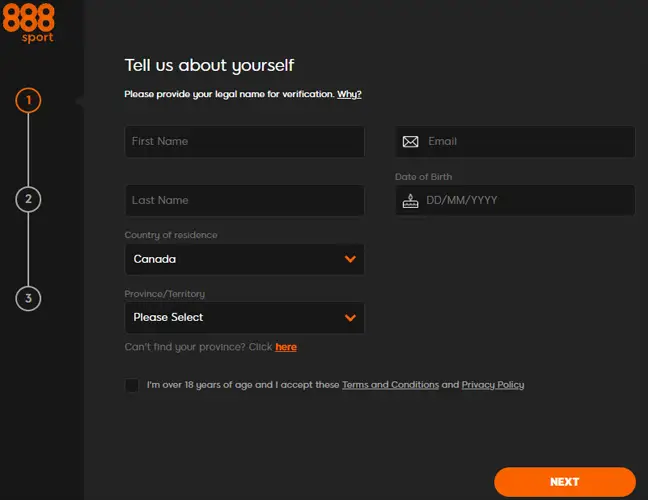Click the orange chevron beside Canada
Viewport: 648px width, 500px height.
(350, 259)
